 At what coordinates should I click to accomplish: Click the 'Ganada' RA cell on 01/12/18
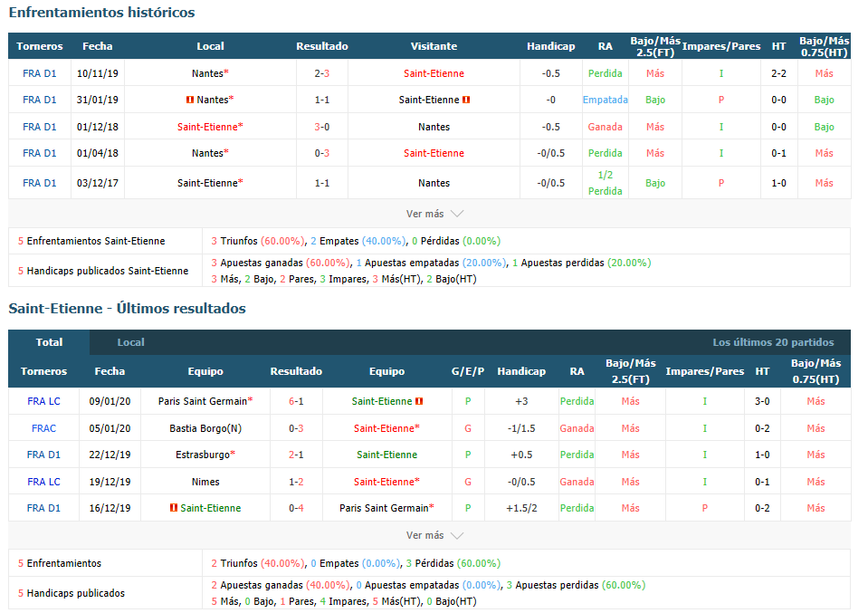(x=605, y=127)
